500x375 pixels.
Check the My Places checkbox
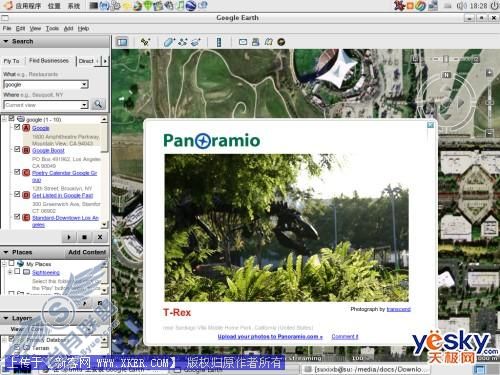[12, 263]
